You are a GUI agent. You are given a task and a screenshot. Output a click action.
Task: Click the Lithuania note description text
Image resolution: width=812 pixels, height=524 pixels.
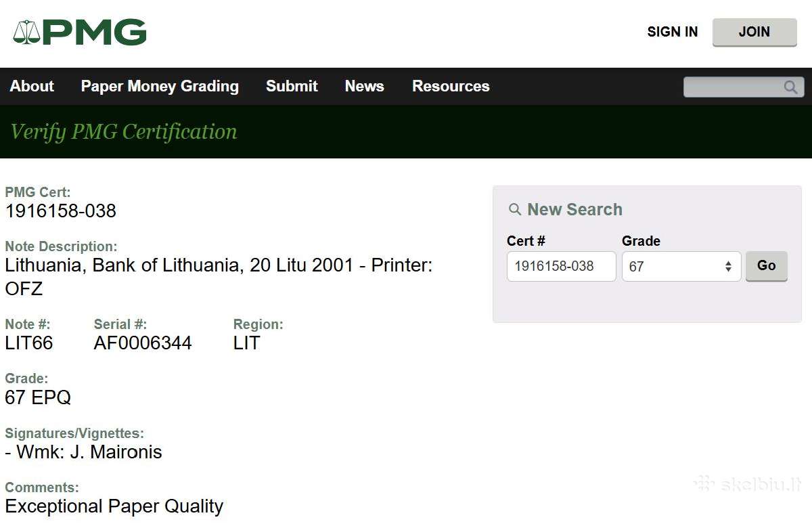coord(219,277)
